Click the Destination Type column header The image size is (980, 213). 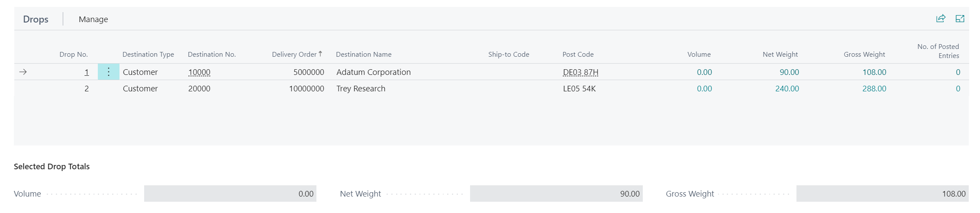click(x=148, y=55)
